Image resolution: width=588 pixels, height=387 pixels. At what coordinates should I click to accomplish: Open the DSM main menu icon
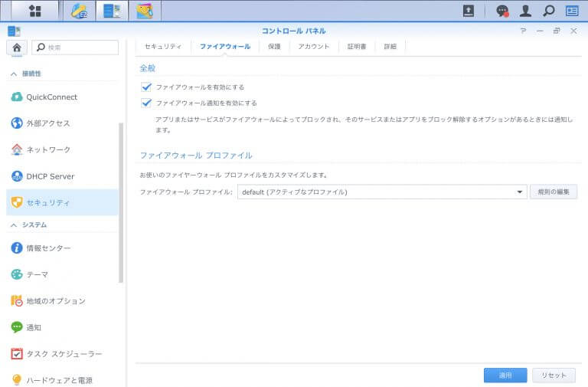[x=35, y=11]
